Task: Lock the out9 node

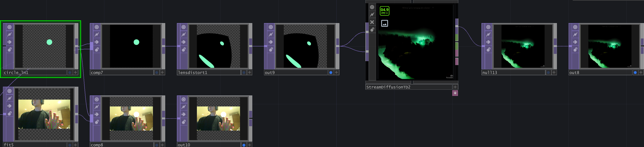Action: (x=270, y=49)
